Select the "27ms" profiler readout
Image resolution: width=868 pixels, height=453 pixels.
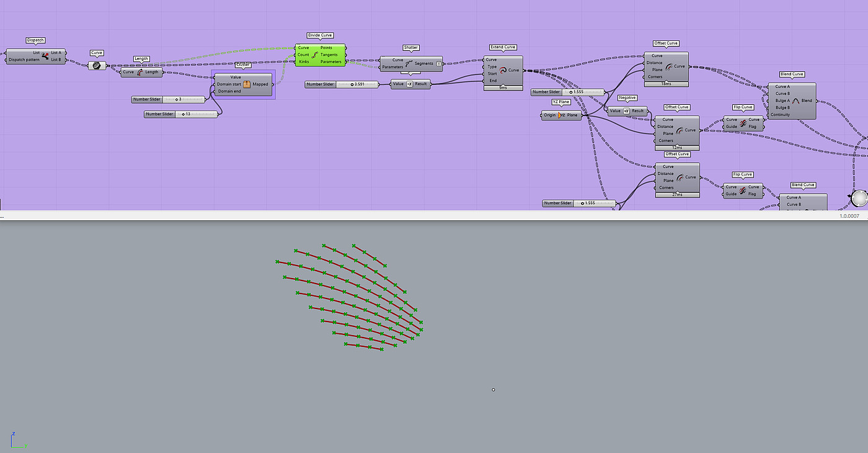(x=677, y=195)
